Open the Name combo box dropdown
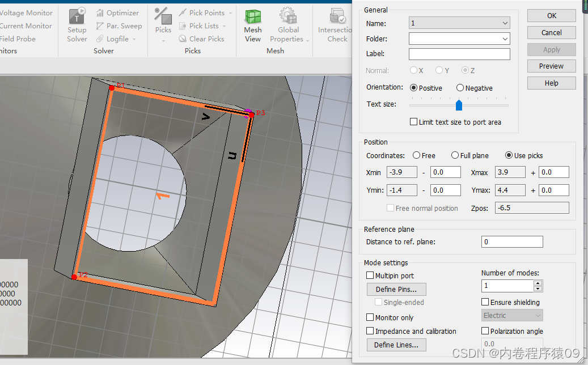Image resolution: width=588 pixels, height=365 pixels. click(505, 23)
